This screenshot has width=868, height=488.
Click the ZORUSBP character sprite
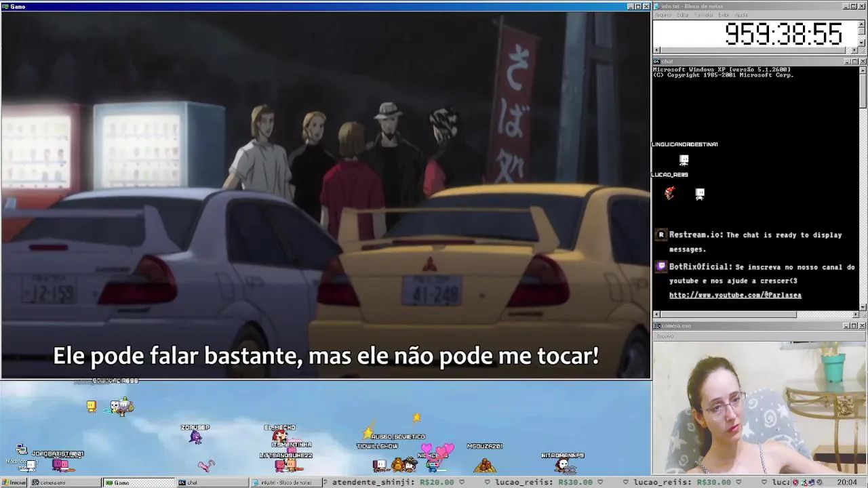196,437
